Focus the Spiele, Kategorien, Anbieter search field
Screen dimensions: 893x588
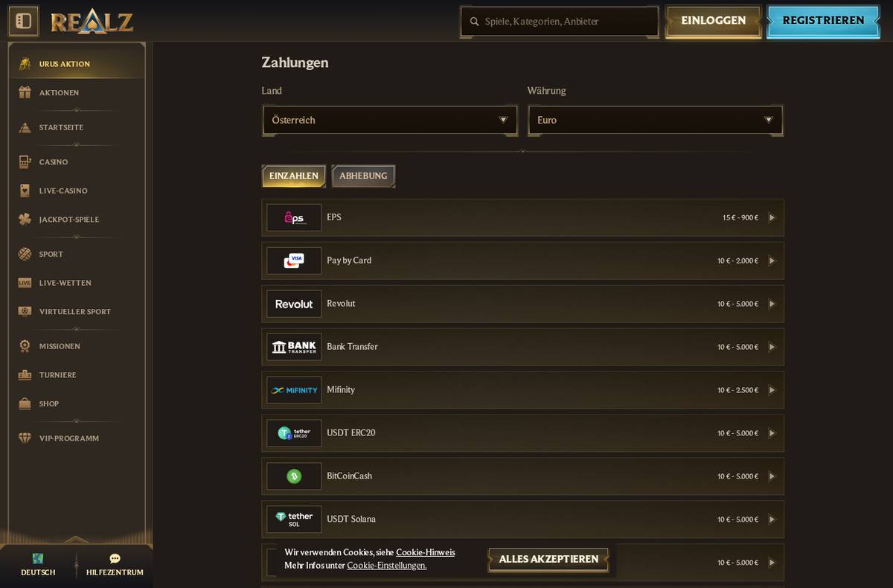coord(560,22)
